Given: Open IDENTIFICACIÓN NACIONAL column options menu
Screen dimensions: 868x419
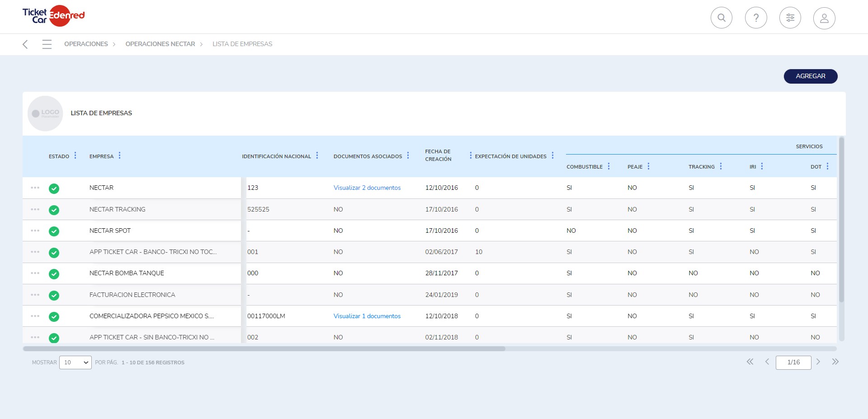Looking at the screenshot, I should coord(317,155).
